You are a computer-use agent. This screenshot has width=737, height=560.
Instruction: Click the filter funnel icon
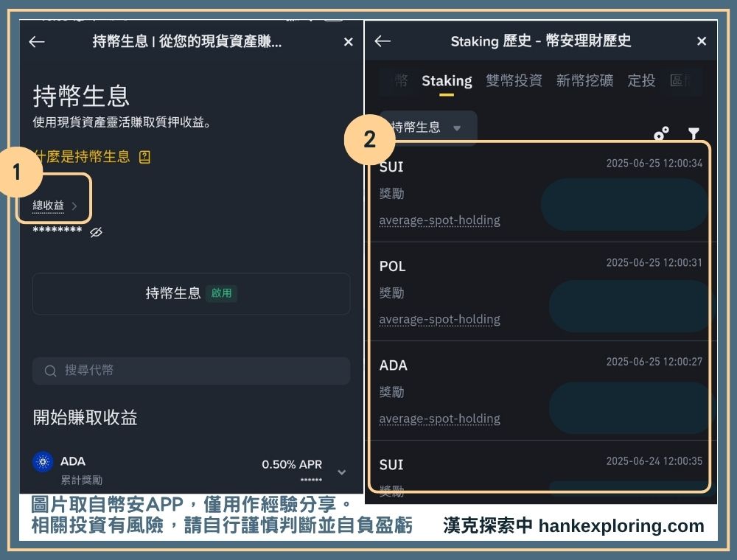tap(694, 133)
